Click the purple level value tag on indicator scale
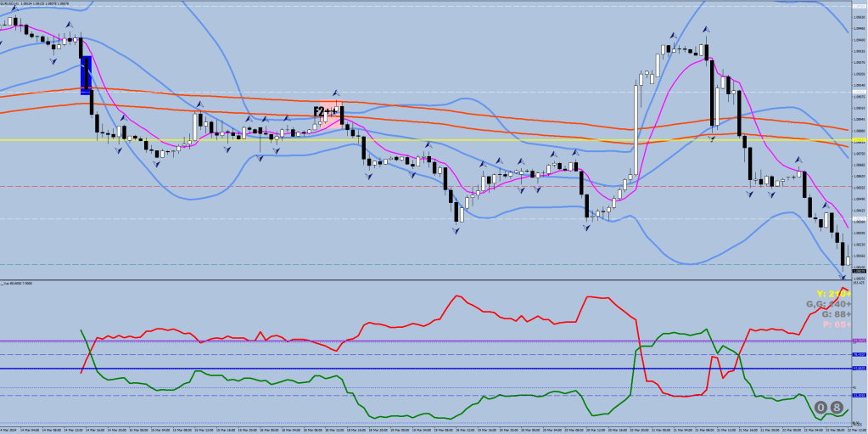The height and width of the screenshot is (434, 868). point(858,341)
